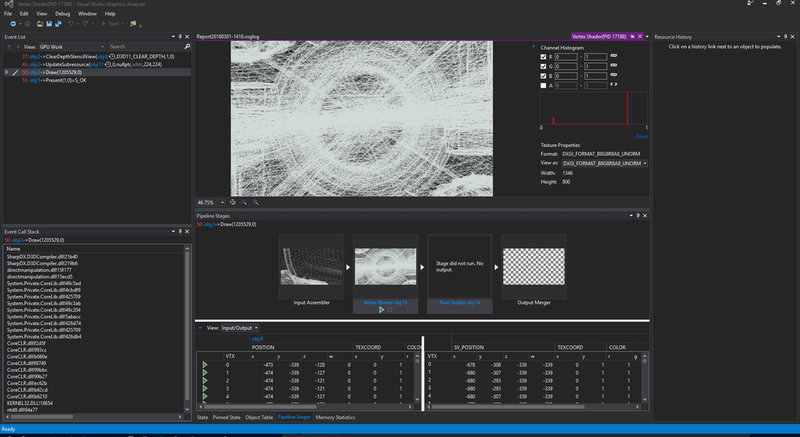
Task: Click the open file folder toolbar icon
Action: 40,23
